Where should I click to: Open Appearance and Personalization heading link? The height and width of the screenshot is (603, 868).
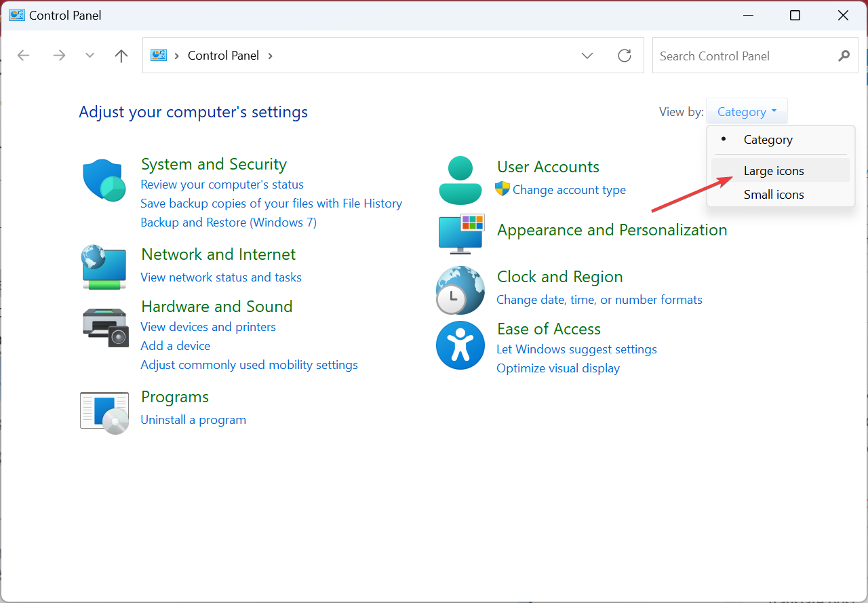coord(612,230)
